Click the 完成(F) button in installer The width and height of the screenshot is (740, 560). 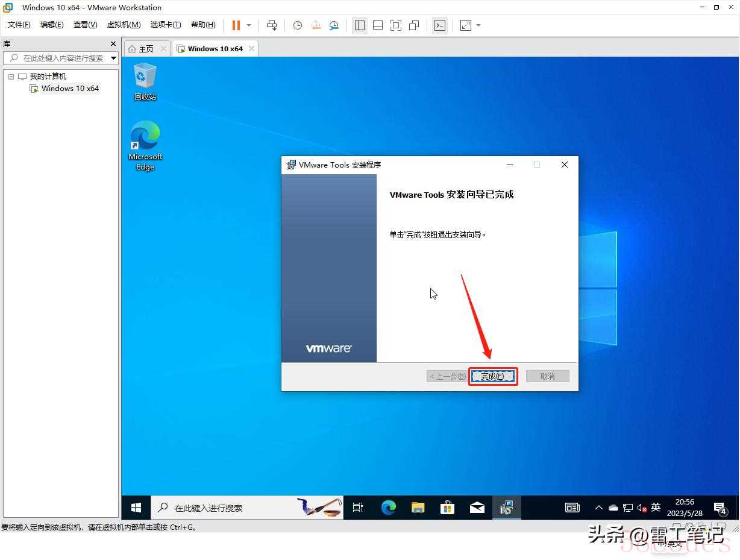pos(492,376)
